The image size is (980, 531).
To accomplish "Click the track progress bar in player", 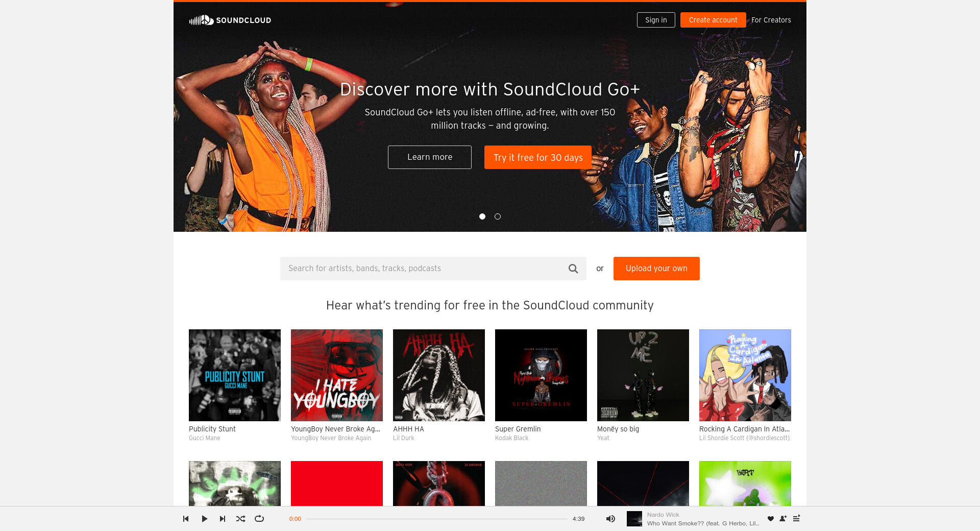I will click(x=437, y=519).
